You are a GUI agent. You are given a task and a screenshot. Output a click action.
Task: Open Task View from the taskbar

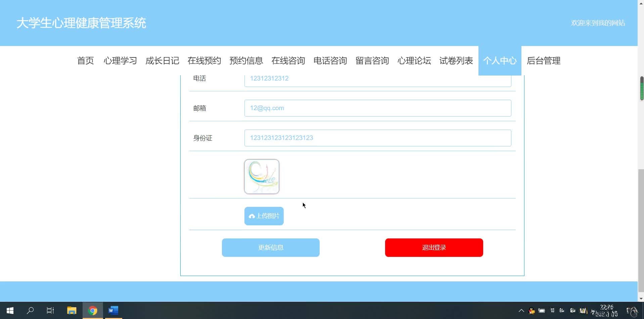[x=50, y=310]
